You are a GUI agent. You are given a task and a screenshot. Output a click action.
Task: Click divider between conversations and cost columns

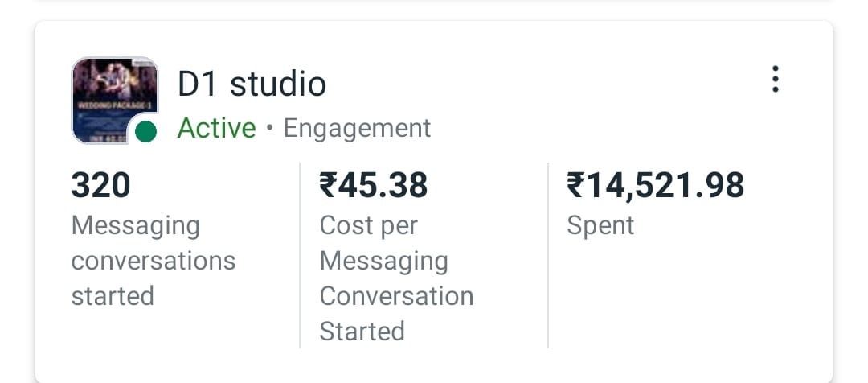300,256
